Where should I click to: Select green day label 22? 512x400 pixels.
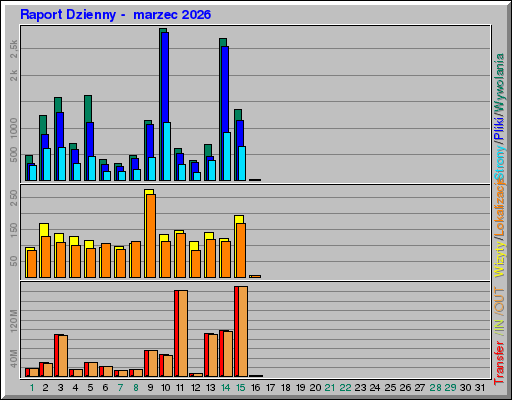345,388
